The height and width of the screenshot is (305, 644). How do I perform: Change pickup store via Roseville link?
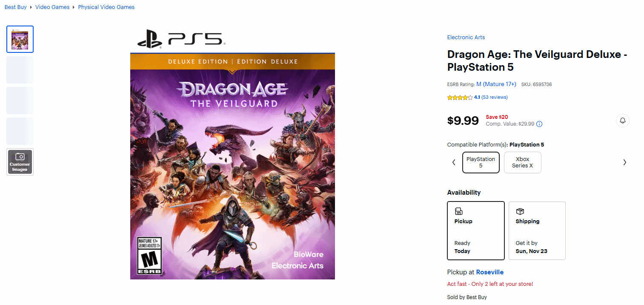click(489, 272)
